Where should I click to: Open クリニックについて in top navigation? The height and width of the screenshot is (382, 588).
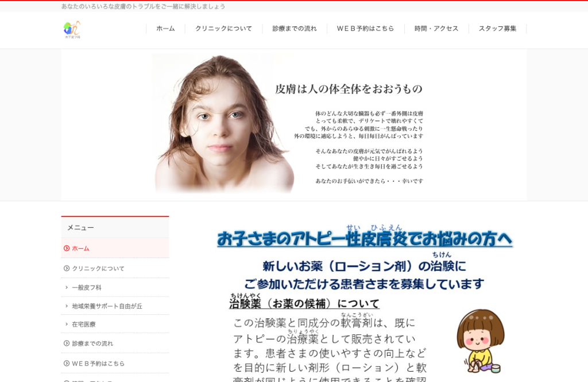223,29
